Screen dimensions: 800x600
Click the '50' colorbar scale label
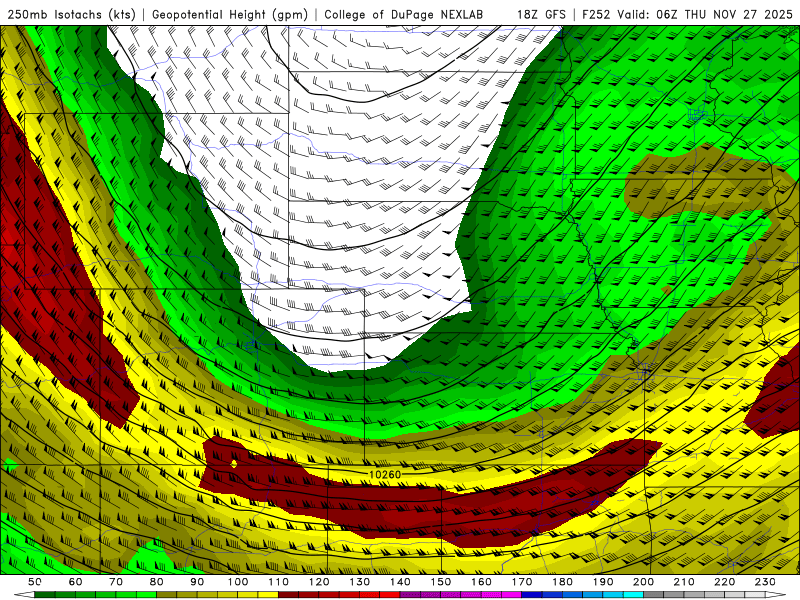[x=34, y=582]
